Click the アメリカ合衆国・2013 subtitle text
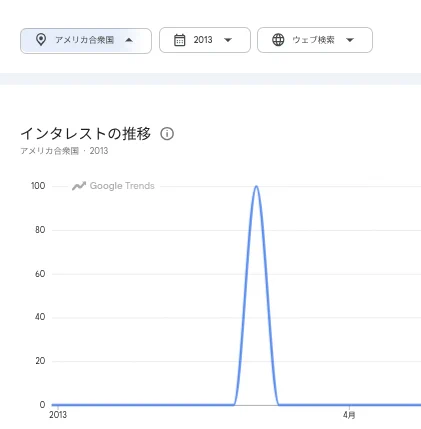Screen dimensions: 421x429 click(x=64, y=151)
